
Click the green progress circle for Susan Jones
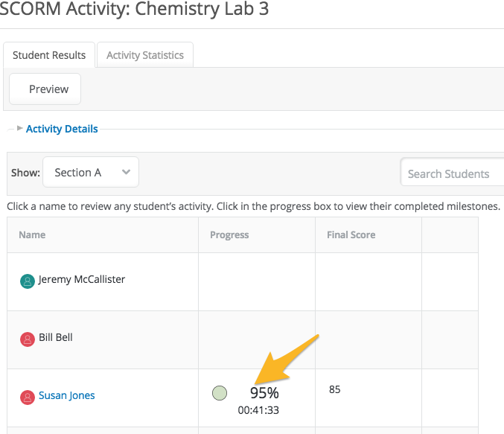pos(220,393)
